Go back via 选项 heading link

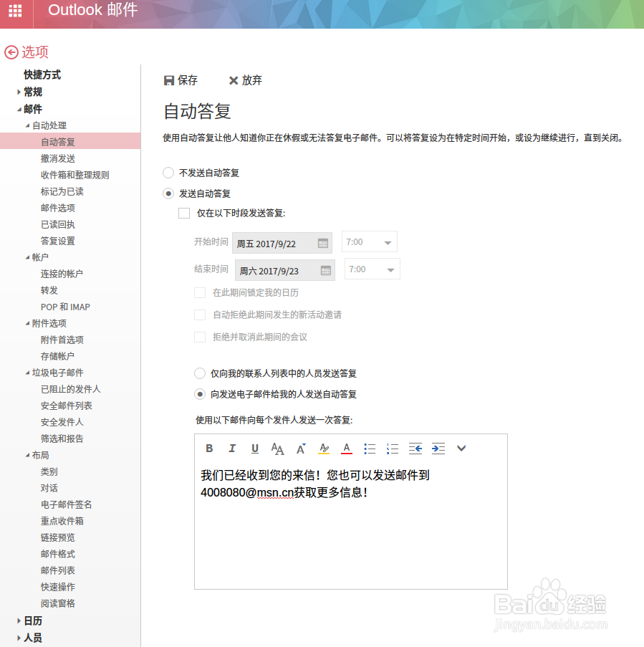(x=35, y=52)
